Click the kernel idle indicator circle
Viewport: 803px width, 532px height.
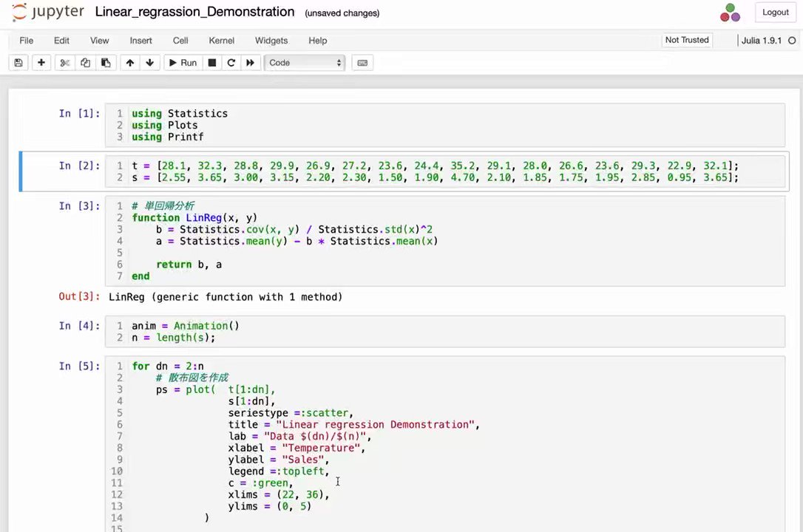pos(792,41)
